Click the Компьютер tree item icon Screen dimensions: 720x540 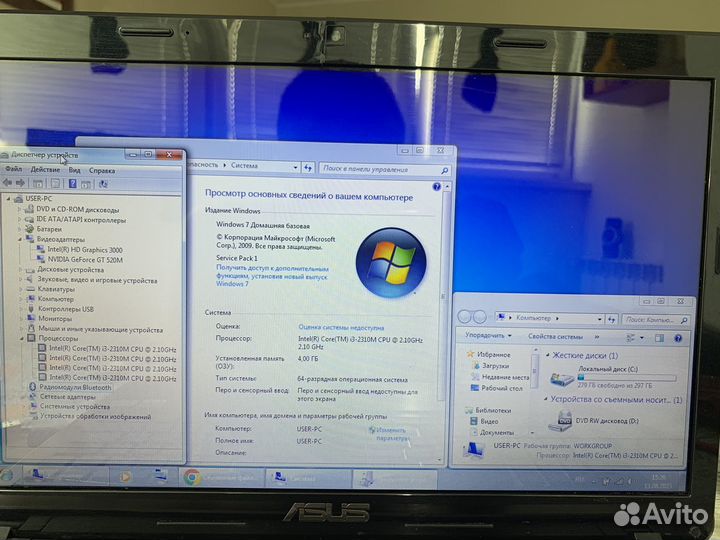[30, 299]
